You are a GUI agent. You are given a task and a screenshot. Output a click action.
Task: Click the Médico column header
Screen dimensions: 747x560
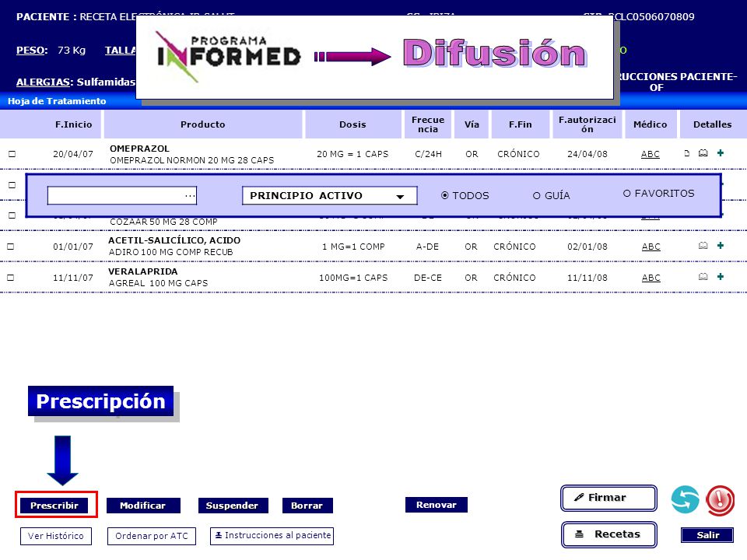(651, 124)
